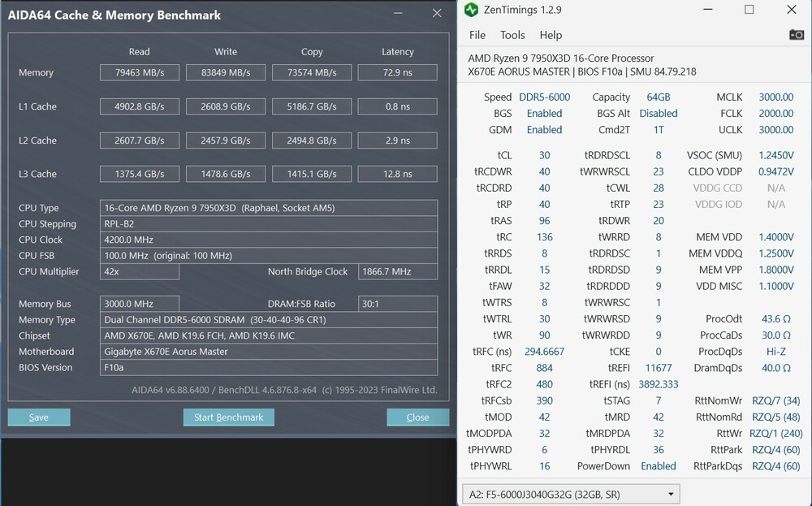812x506 pixels.
Task: Click the MCLK value 3000.00
Action: pos(775,97)
